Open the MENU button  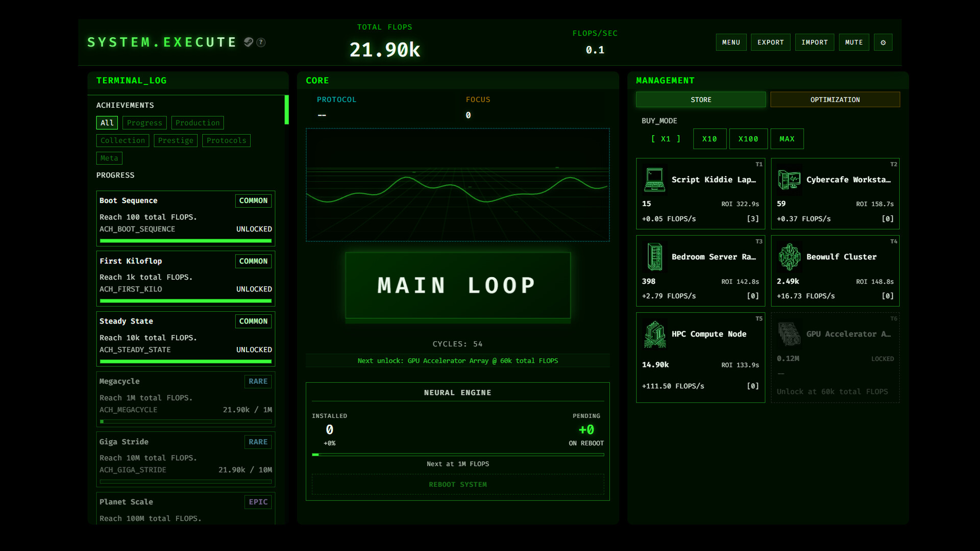(731, 42)
